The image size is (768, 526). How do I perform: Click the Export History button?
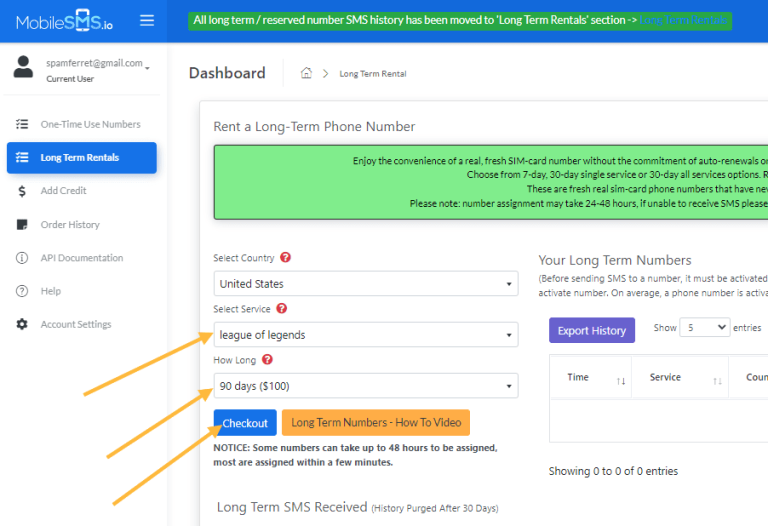coord(591,331)
